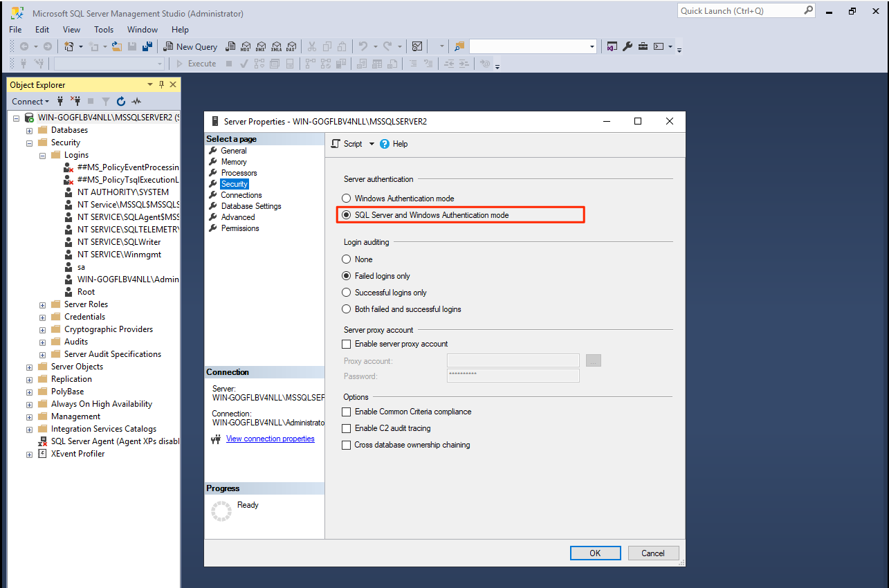Click the Disconnect icon in Object Explorer

click(x=75, y=101)
